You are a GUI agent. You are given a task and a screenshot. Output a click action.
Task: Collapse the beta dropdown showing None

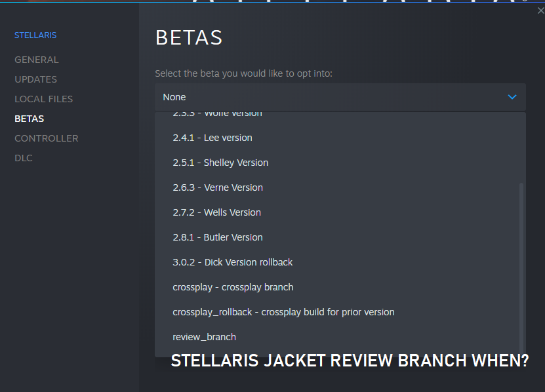tap(340, 97)
